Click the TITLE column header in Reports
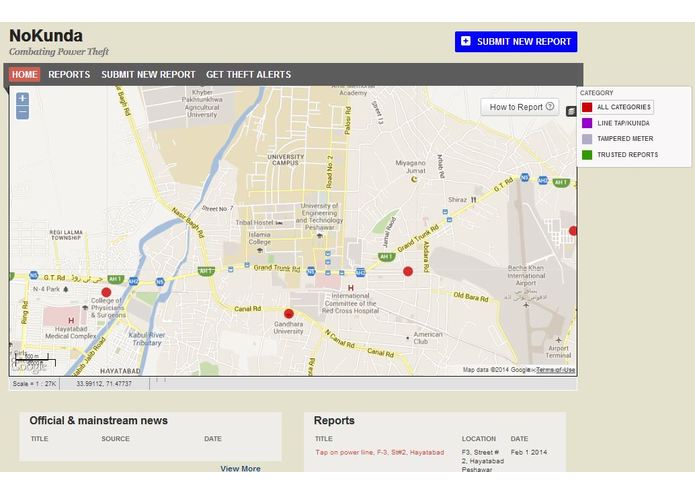 [324, 439]
